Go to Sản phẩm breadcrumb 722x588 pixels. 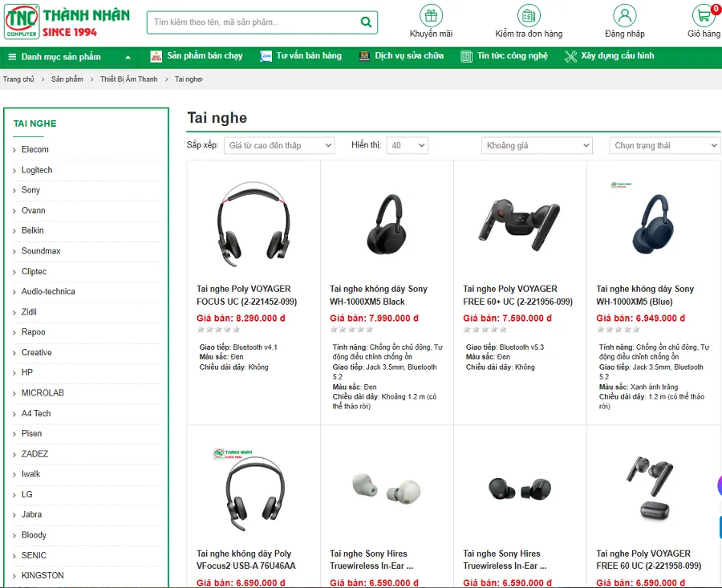pos(67,79)
